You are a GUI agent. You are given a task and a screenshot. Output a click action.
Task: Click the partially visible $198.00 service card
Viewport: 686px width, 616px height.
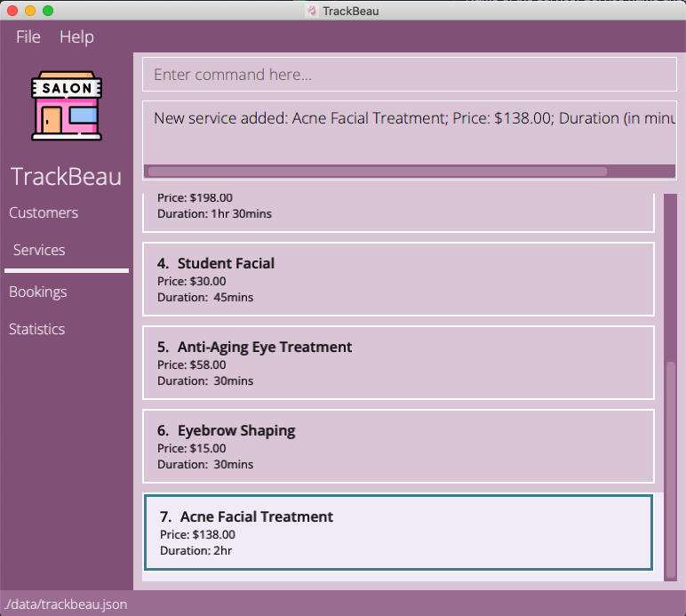(x=398, y=211)
